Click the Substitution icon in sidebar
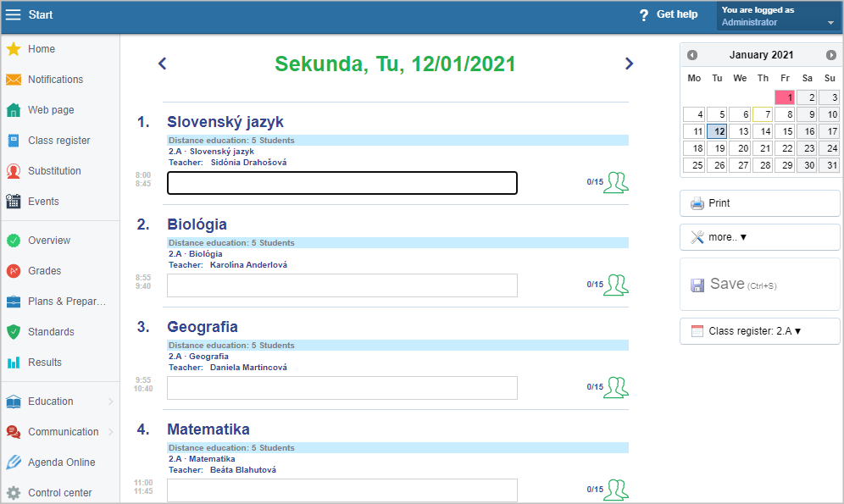Viewport: 844px width, 504px height. coord(14,171)
